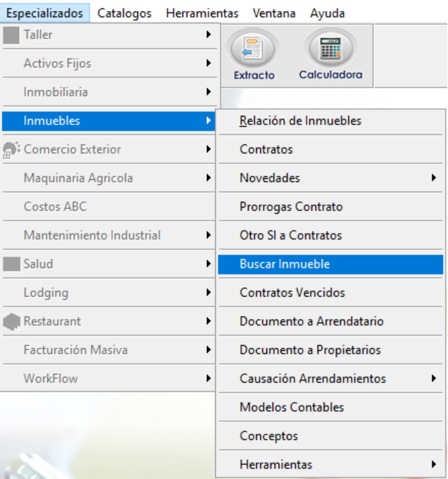Open the Facturación Masiva entry
The height and width of the screenshot is (479, 448).
click(109, 350)
